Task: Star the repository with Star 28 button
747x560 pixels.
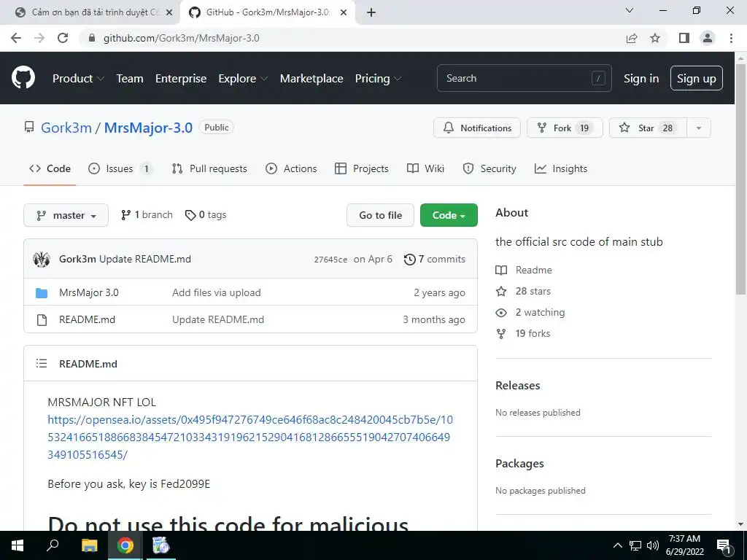Action: (x=648, y=128)
